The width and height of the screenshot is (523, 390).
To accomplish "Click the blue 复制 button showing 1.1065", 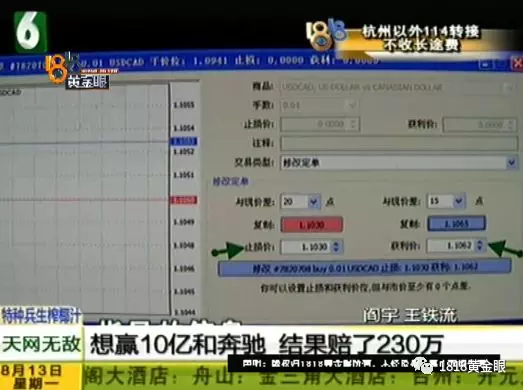I will coord(456,224).
